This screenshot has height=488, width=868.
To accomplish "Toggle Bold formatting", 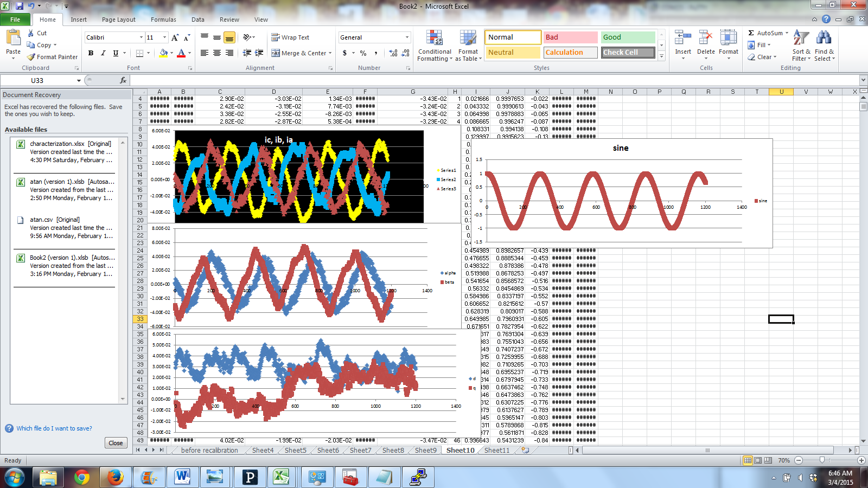I will [x=91, y=53].
